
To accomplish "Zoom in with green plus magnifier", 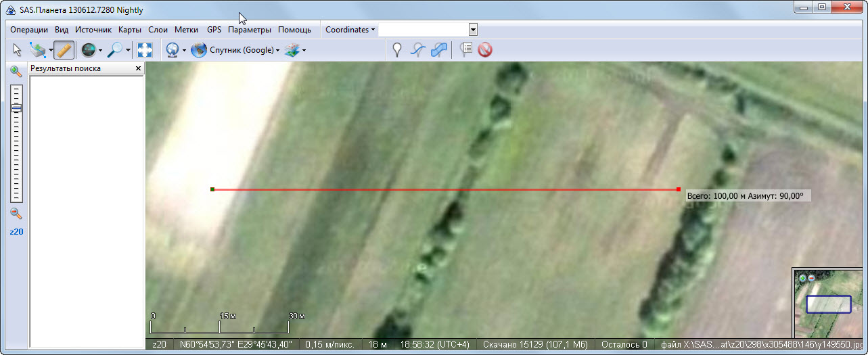I will click(16, 72).
